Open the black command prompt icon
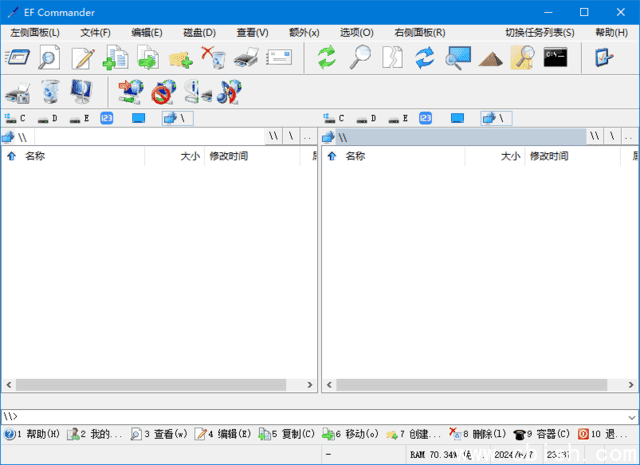 [555, 57]
